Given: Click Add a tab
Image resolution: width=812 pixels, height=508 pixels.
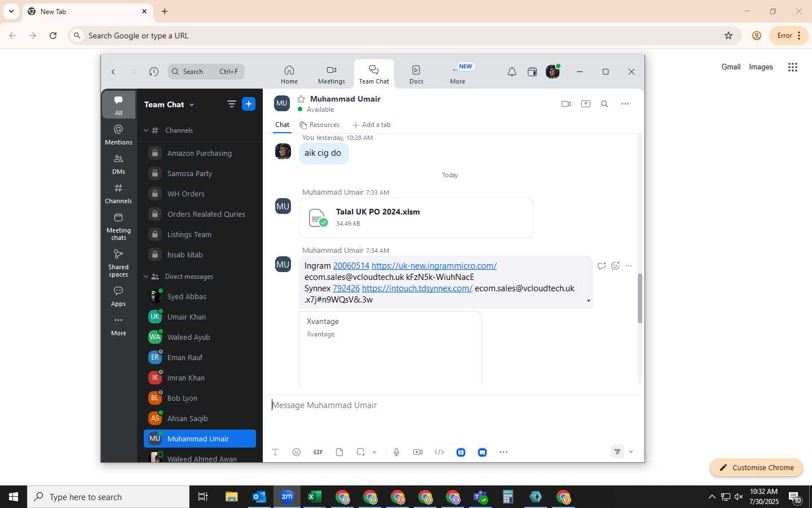Looking at the screenshot, I should click(x=372, y=125).
